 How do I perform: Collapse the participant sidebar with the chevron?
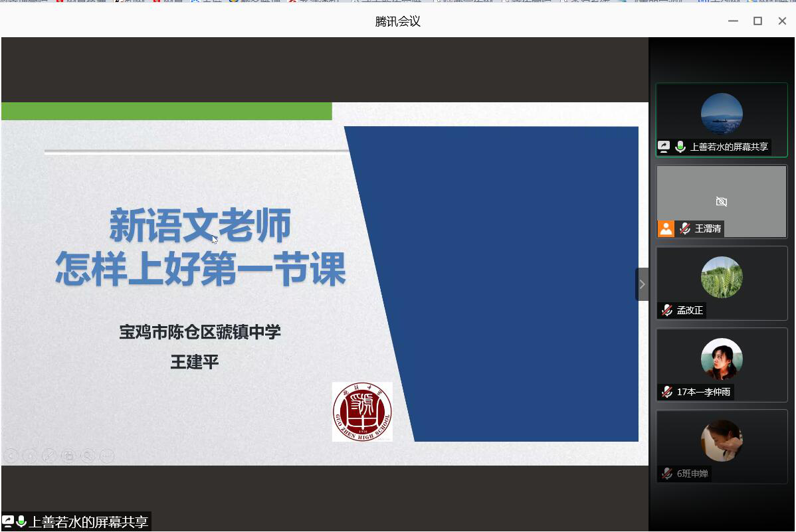[x=642, y=284]
